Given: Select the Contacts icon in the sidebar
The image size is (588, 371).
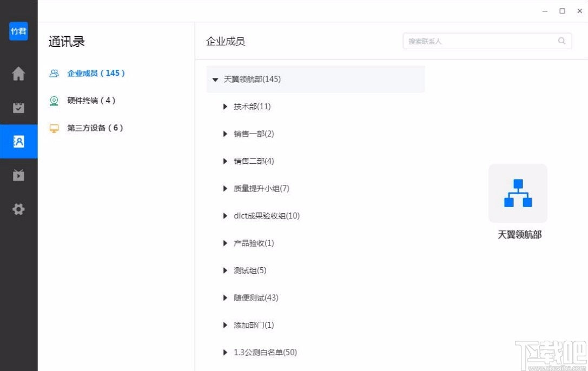Looking at the screenshot, I should click(18, 142).
